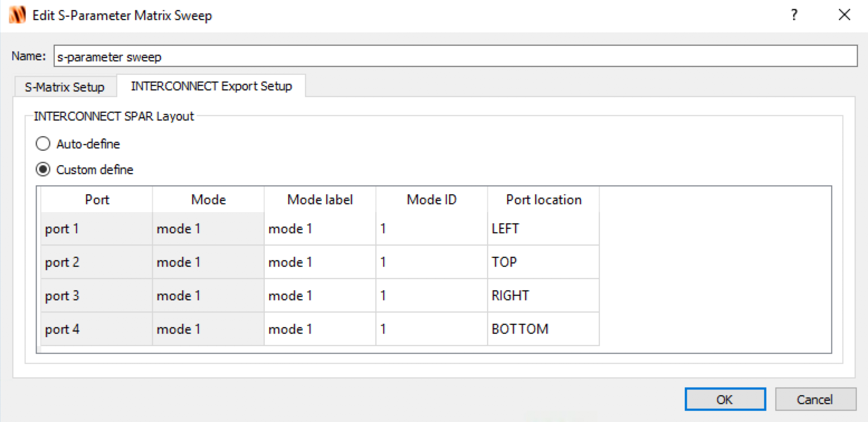Switch to the S-Matrix Setup tab

tap(64, 87)
